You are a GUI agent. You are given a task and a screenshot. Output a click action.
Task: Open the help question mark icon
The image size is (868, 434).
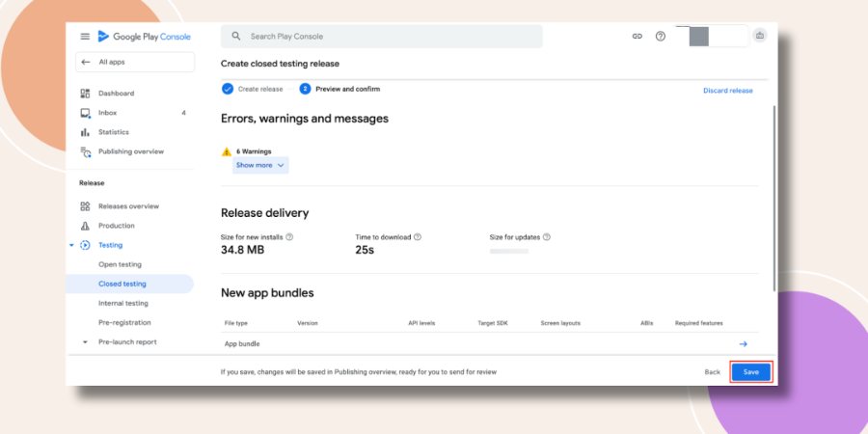(661, 36)
